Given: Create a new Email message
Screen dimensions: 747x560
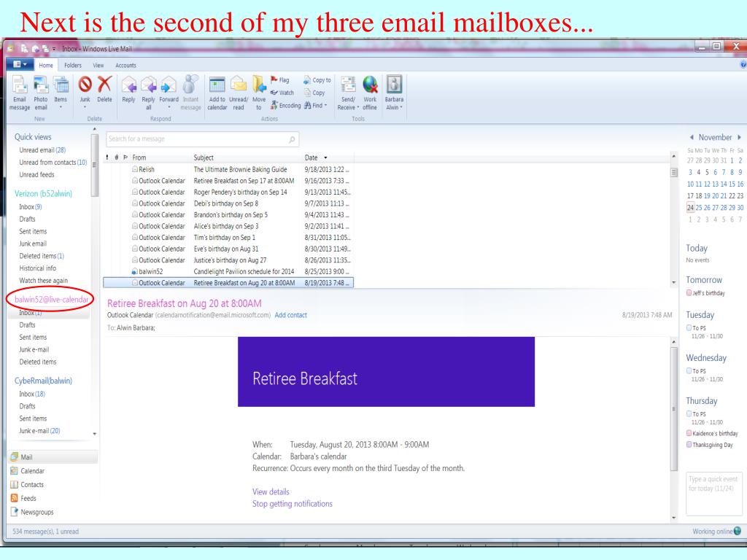Looking at the screenshot, I should coord(20,93).
